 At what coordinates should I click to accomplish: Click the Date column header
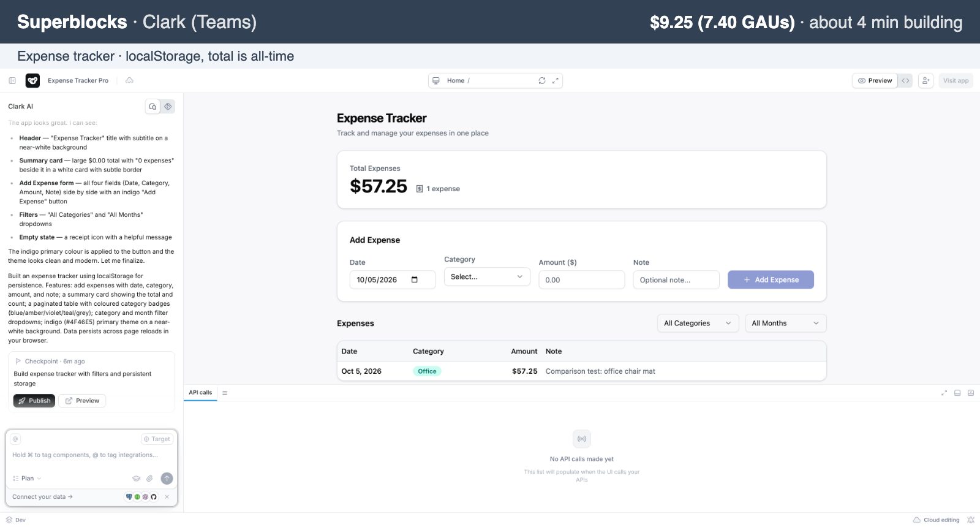coord(349,351)
